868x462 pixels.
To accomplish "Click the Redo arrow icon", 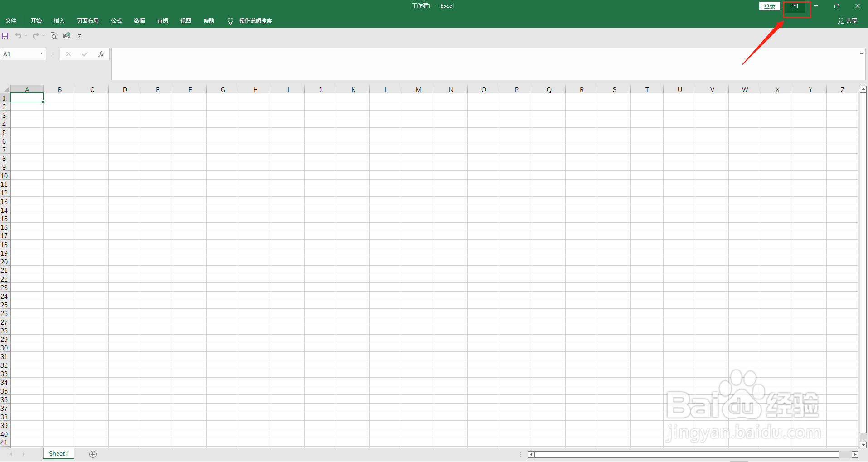I will click(x=35, y=36).
